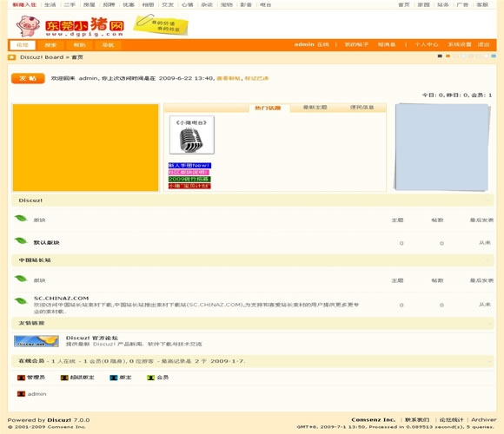Switch to the 便民信息 tab
504x434 pixels.
pos(362,108)
